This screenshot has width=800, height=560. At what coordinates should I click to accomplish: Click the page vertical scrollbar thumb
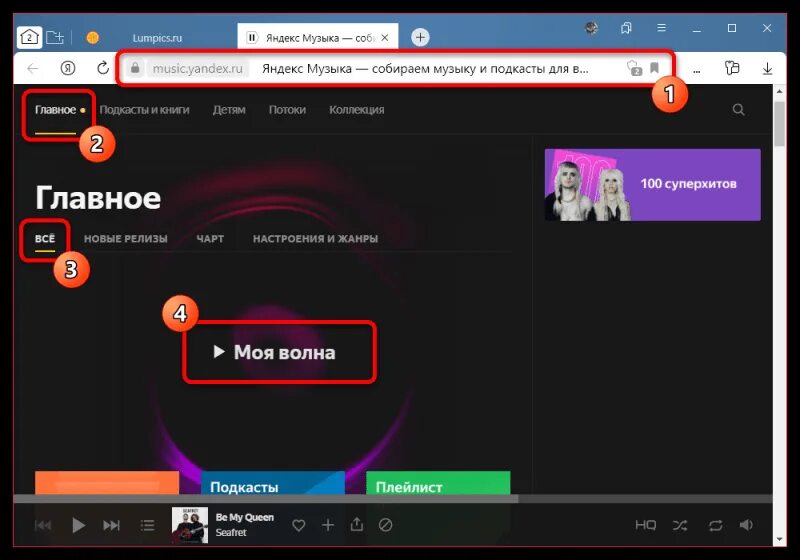(x=779, y=123)
